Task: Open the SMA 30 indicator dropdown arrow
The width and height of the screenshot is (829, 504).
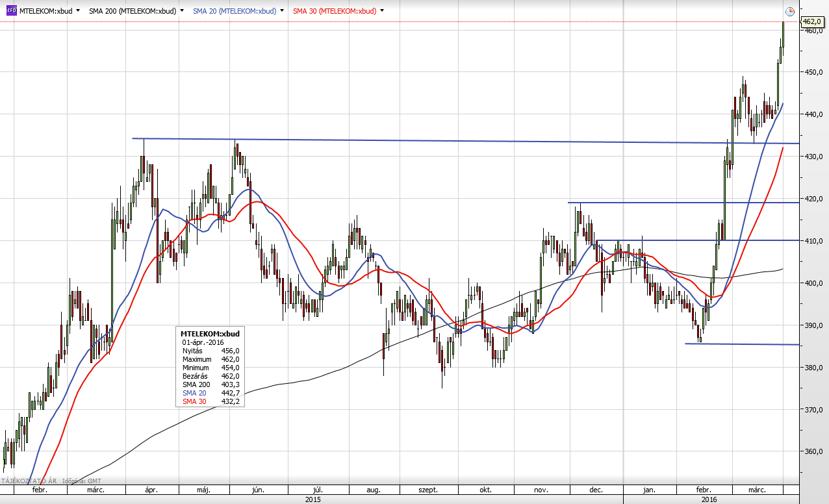Action: [381, 11]
